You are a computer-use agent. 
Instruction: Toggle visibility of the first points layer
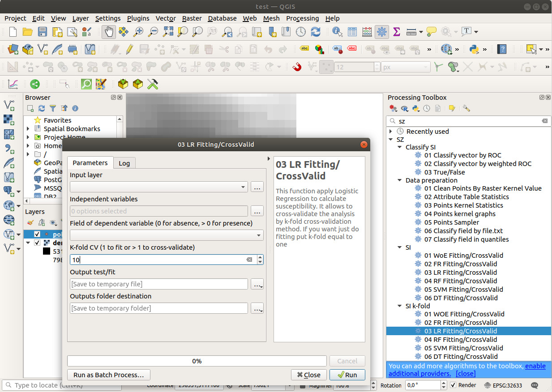(37, 234)
